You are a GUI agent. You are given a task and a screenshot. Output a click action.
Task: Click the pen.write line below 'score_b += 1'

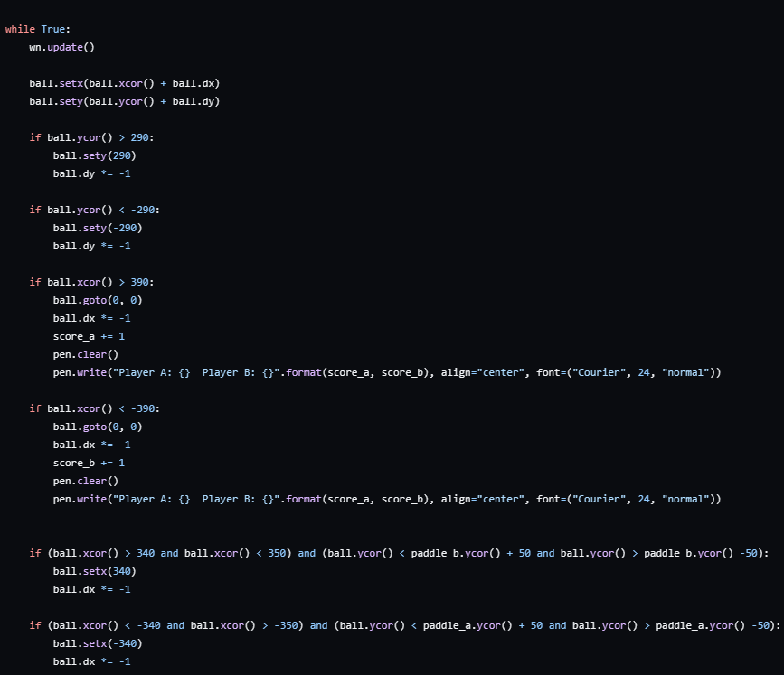386,499
